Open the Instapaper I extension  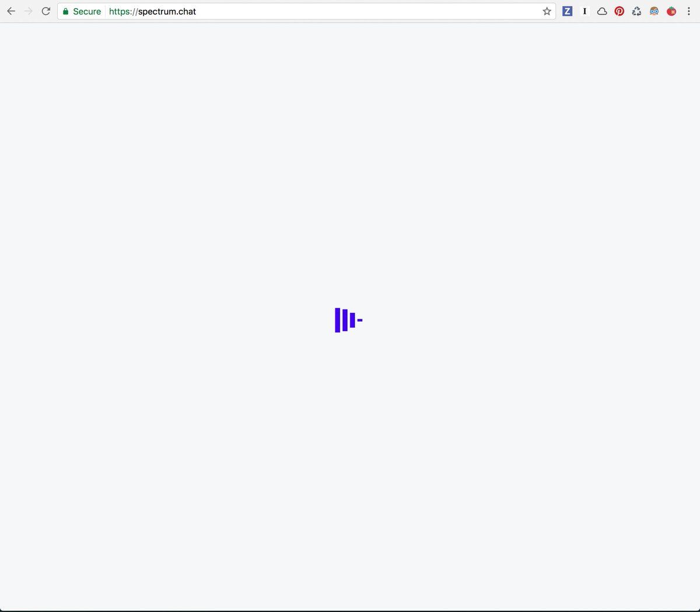click(x=584, y=11)
